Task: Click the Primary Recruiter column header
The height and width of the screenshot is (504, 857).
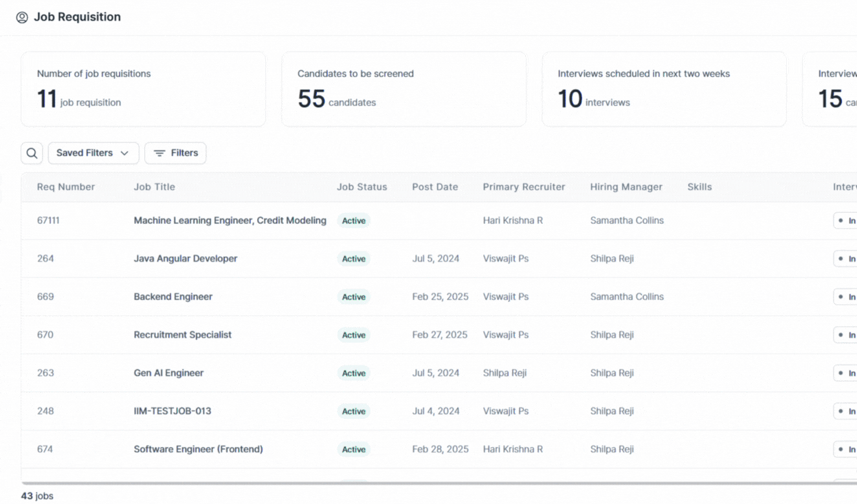Action: pos(524,187)
